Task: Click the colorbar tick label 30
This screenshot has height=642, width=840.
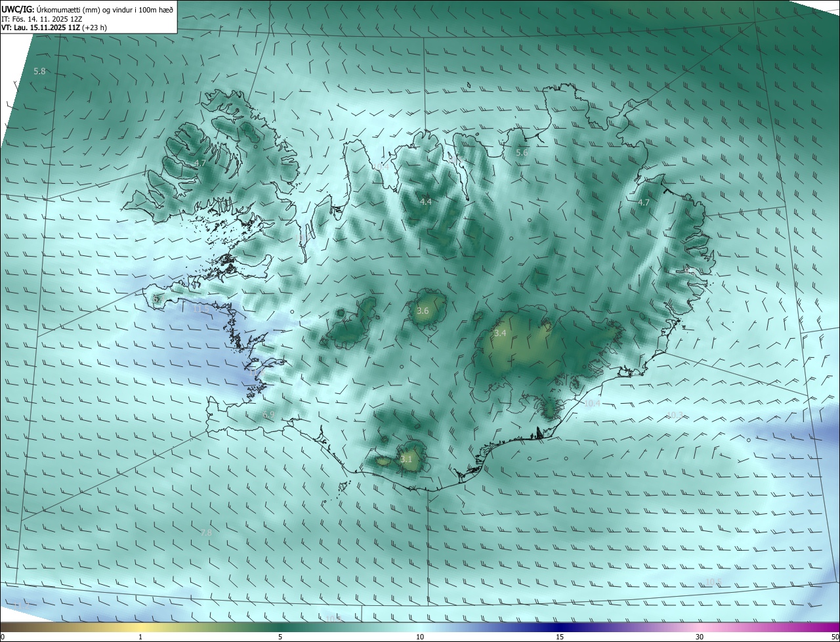Action: tap(700, 637)
